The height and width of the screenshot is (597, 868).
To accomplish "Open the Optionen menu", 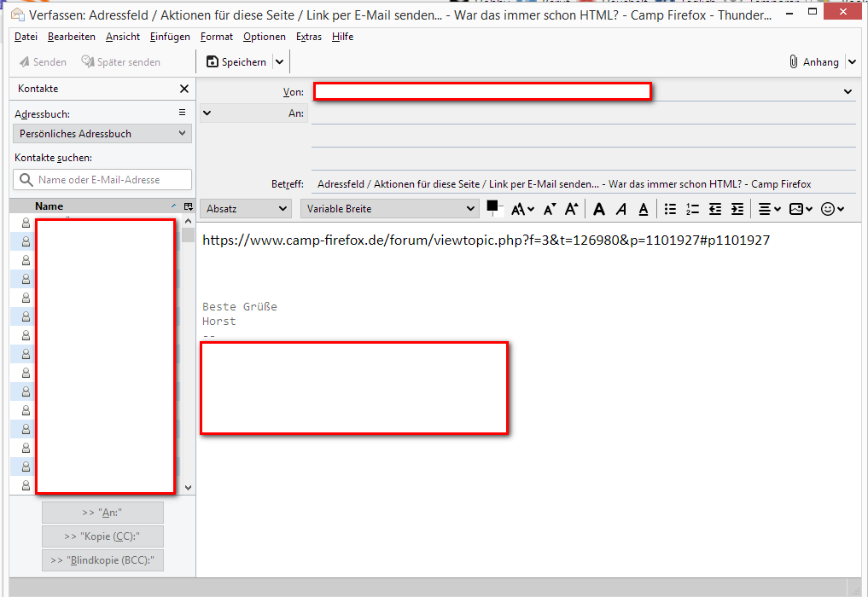I will pyautogui.click(x=265, y=37).
